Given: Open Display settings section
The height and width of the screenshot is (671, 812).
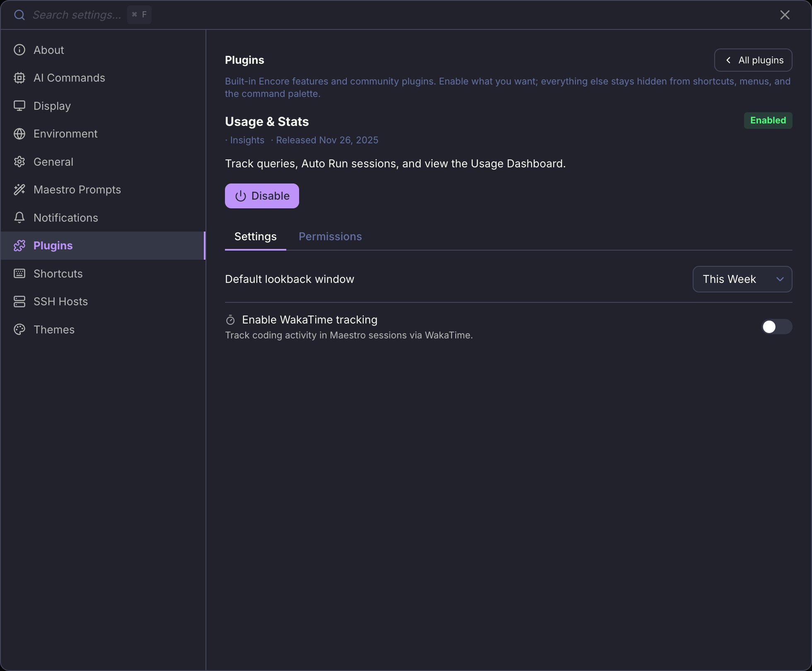Looking at the screenshot, I should [103, 106].
